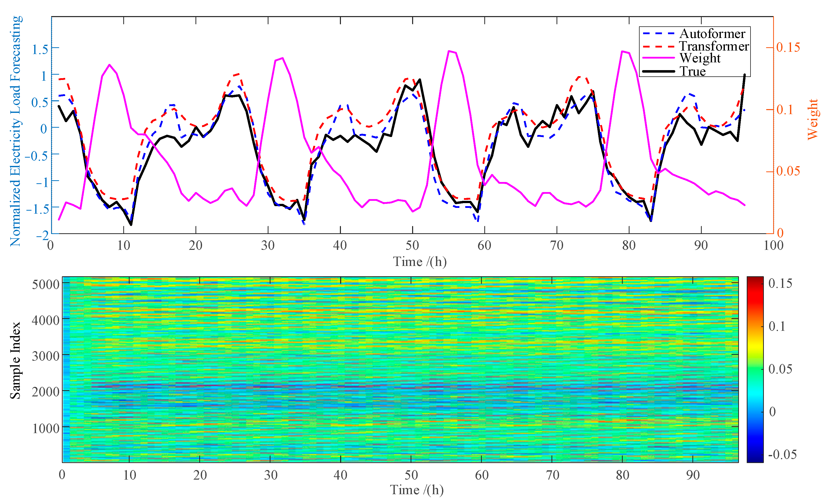Screen dimensions: 827x504
Task: Click the Sample Index axis label
Action: [15, 360]
